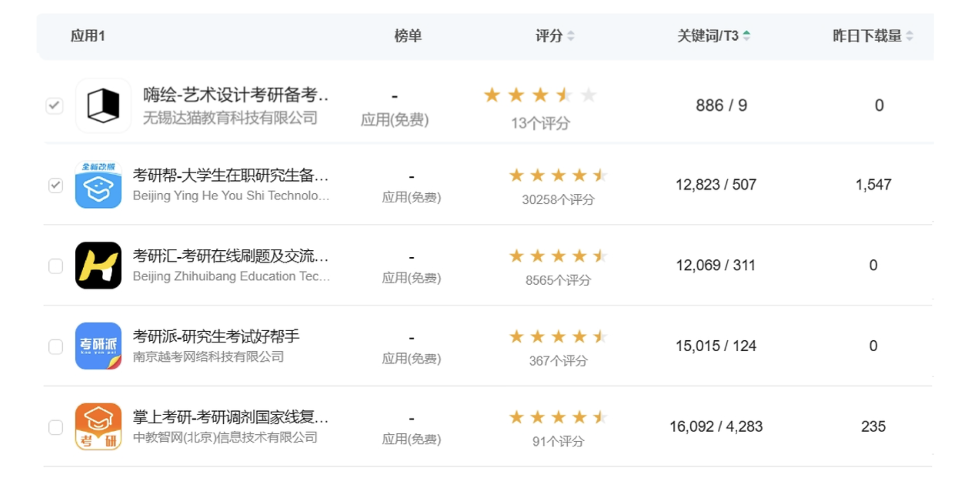This screenshot has width=980, height=478.
Task: Select the 考研汇 app checkbox
Action: 55,266
